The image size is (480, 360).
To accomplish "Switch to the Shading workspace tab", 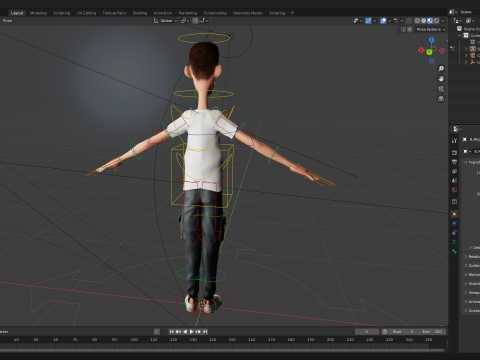I will click(x=140, y=13).
